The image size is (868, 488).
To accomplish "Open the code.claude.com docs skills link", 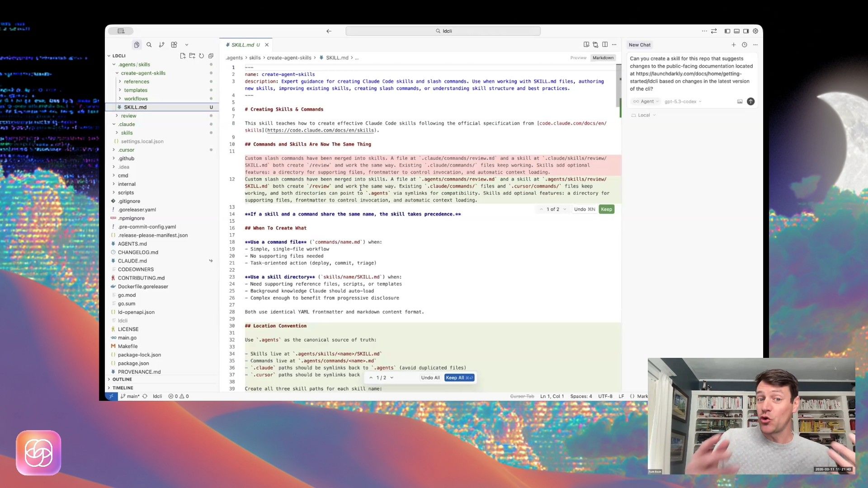I will pos(320,131).
